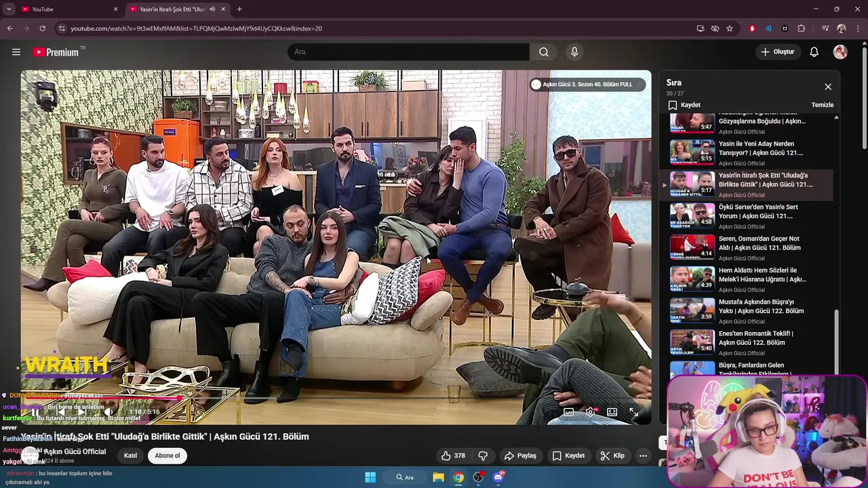Click the address bar URL
This screenshot has height=488, width=868.
[x=196, y=28]
